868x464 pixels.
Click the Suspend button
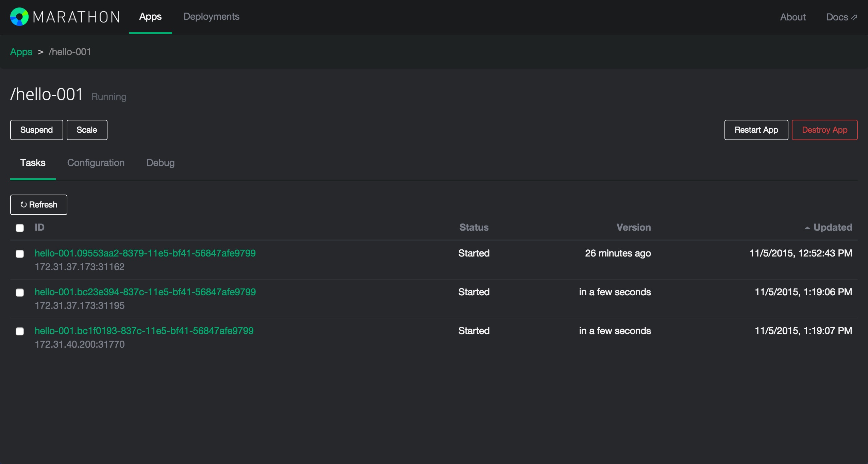tap(36, 130)
